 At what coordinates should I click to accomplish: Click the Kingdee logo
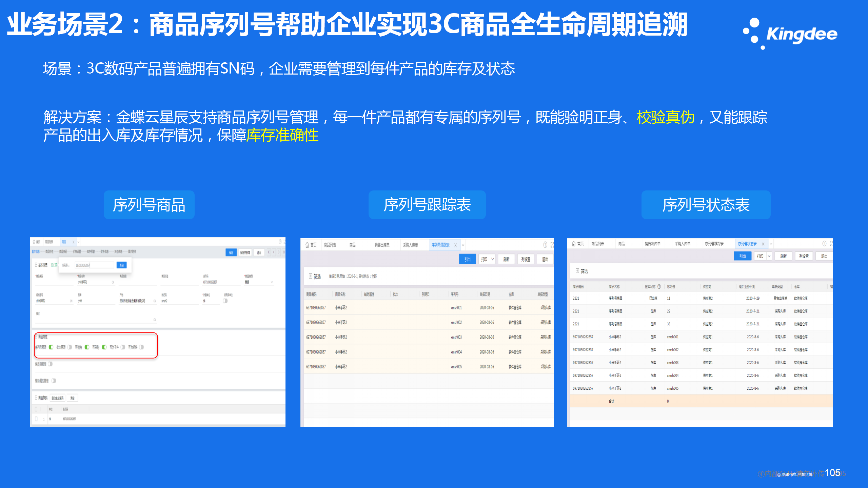tap(790, 33)
